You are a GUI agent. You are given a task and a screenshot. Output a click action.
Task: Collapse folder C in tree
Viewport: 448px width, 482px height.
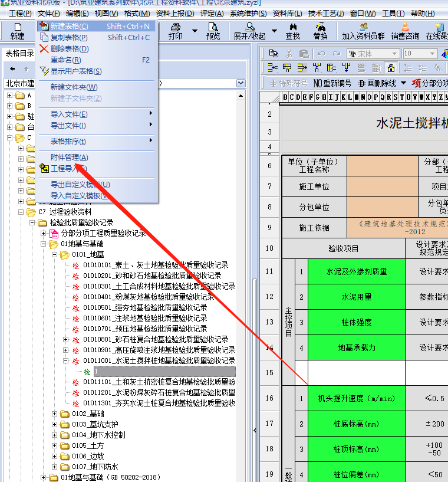point(9,137)
